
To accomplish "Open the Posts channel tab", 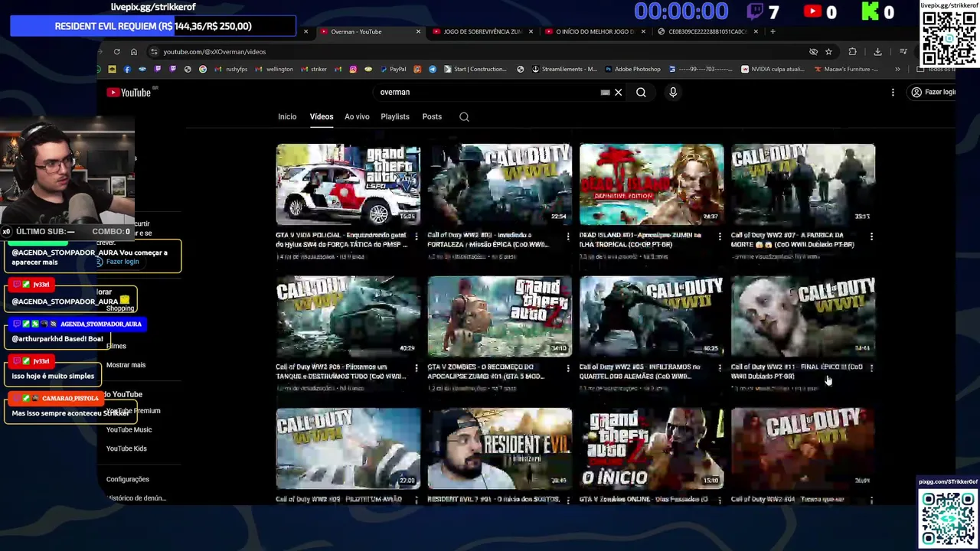I will pyautogui.click(x=432, y=117).
